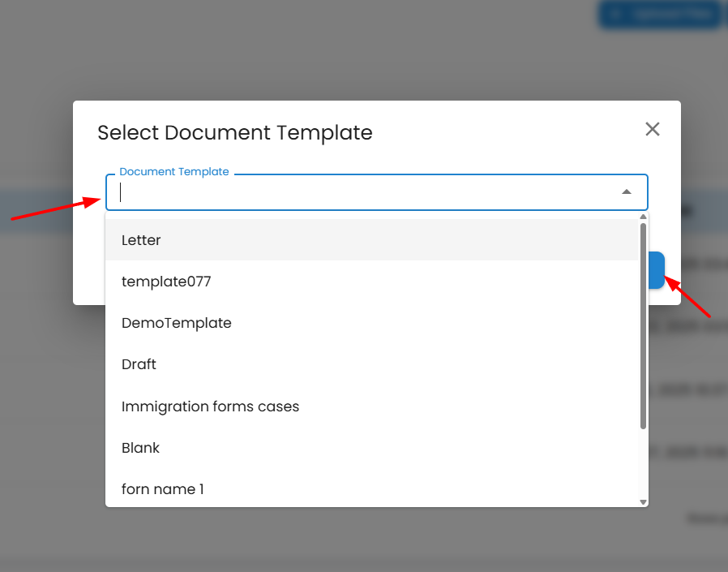Click inside the Document Template text field
The image size is (728, 572).
click(365, 192)
